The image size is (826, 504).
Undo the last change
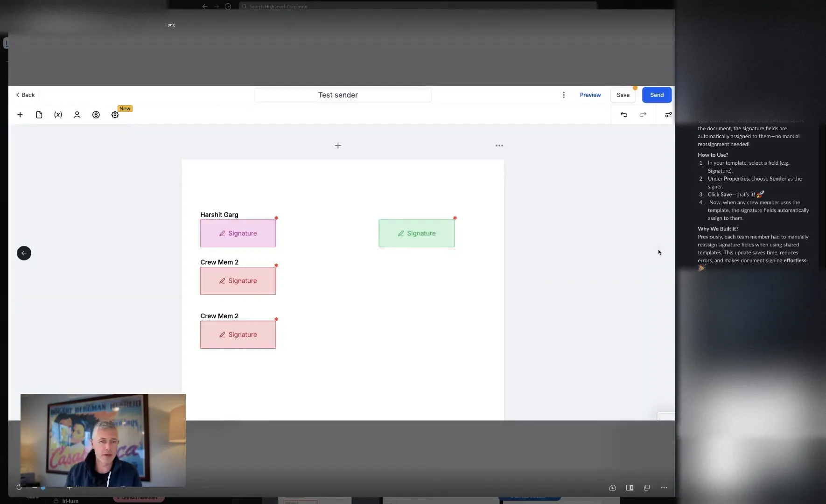[x=624, y=115]
